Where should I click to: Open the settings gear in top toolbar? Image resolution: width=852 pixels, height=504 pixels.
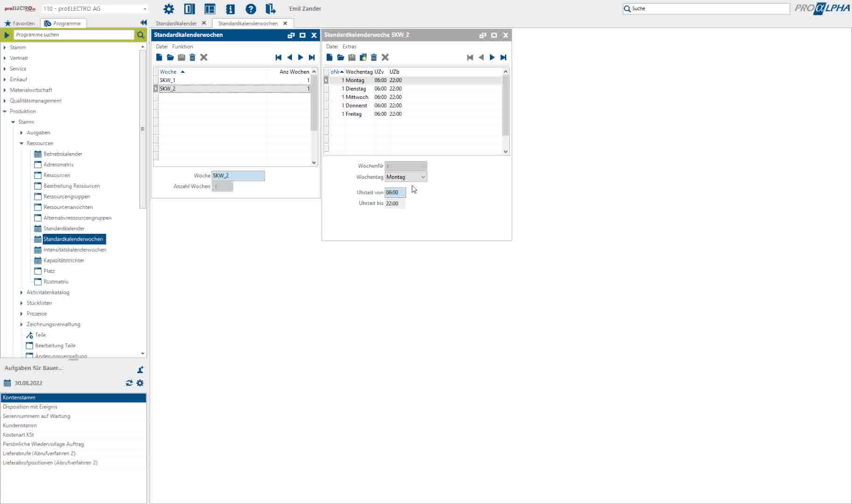pyautogui.click(x=168, y=9)
